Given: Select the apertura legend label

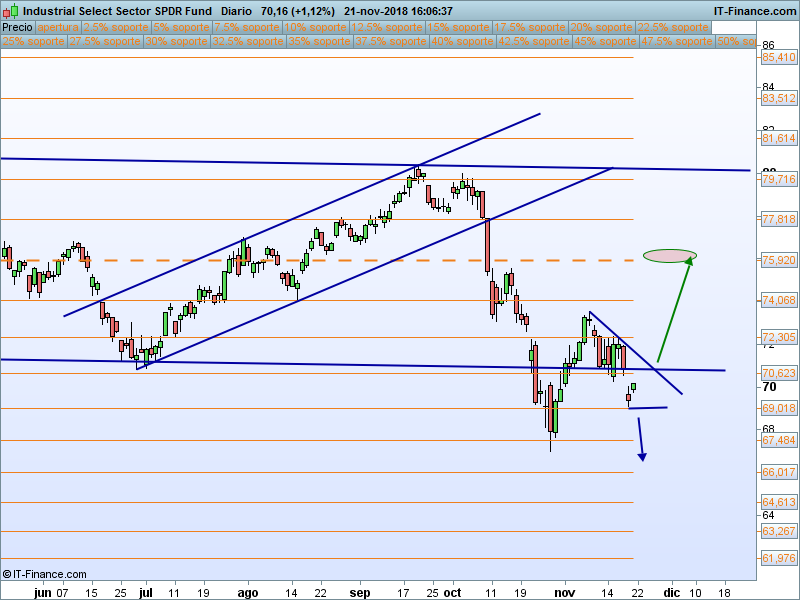Looking at the screenshot, I should tap(58, 28).
